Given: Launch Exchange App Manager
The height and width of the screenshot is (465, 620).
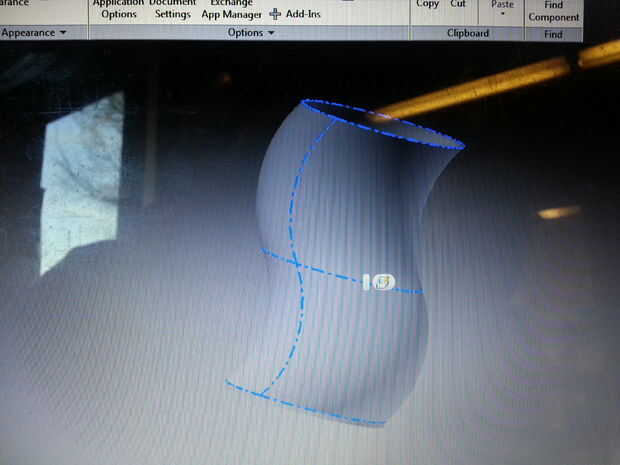Looking at the screenshot, I should coord(231,9).
